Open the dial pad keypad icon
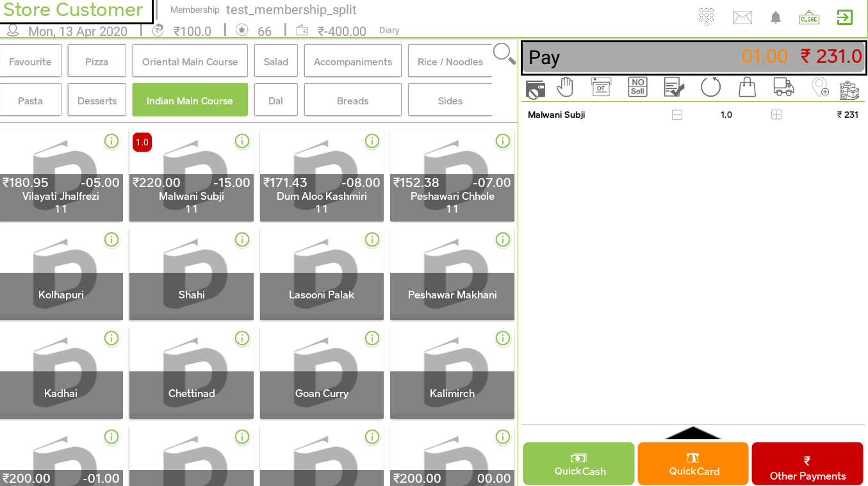Viewport: 868px width, 486px height. (707, 17)
